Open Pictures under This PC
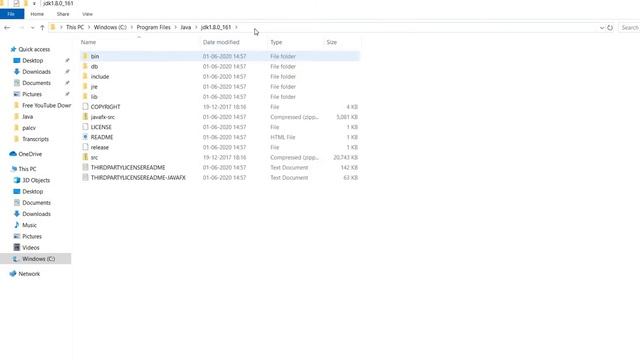The image size is (640, 360). tap(32, 236)
